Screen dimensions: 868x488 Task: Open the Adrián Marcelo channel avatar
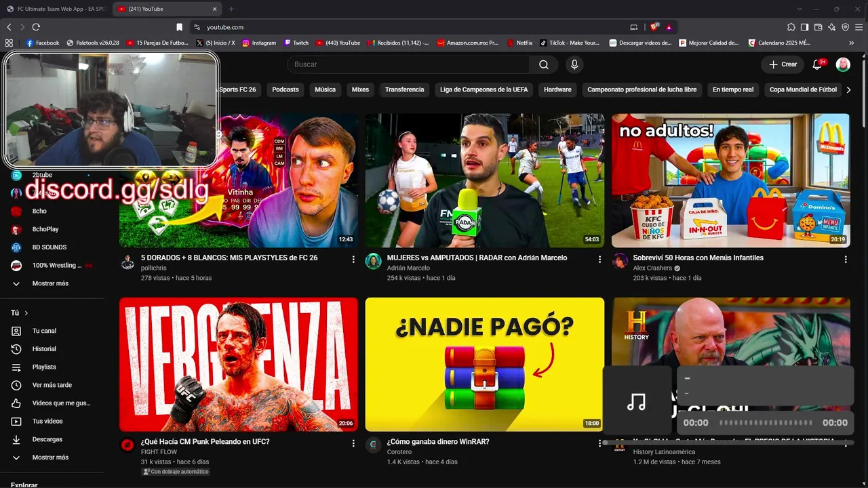(x=374, y=262)
